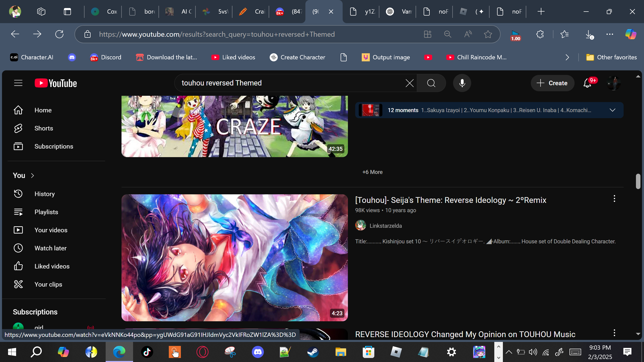The height and width of the screenshot is (362, 644).
Task: Go back in the browser
Action: (x=15, y=34)
